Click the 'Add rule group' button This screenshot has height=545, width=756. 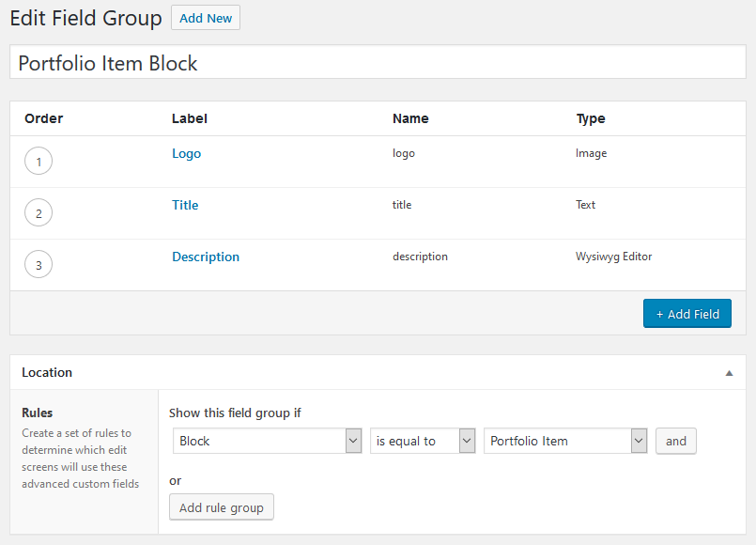(x=221, y=506)
